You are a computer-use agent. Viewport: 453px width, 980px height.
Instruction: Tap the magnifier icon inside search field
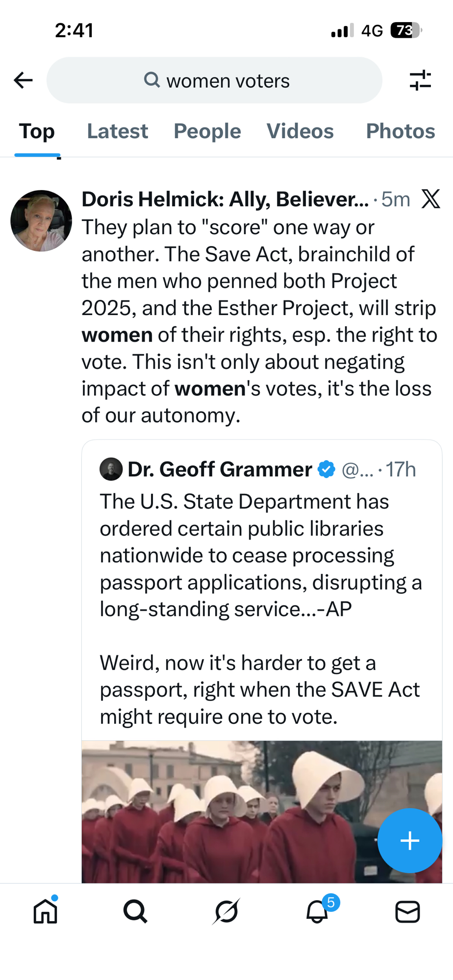[152, 80]
